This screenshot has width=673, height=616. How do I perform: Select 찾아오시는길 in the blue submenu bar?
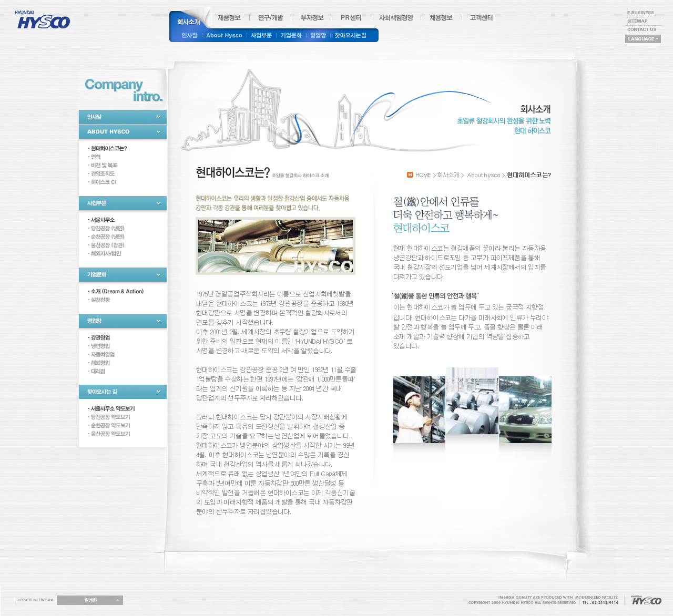pos(350,35)
